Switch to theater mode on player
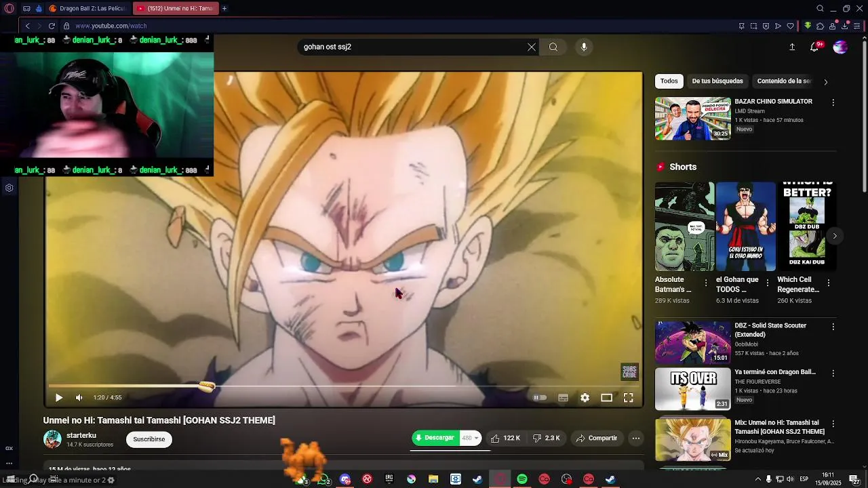Image resolution: width=868 pixels, height=488 pixels. pos(606,398)
